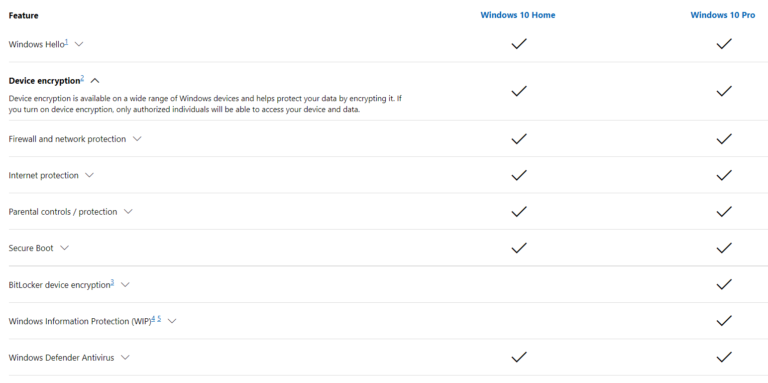Screen dimensions: 768x383
Task: Click Secure Boot checkmark under Windows 10 Home
Action: [519, 248]
